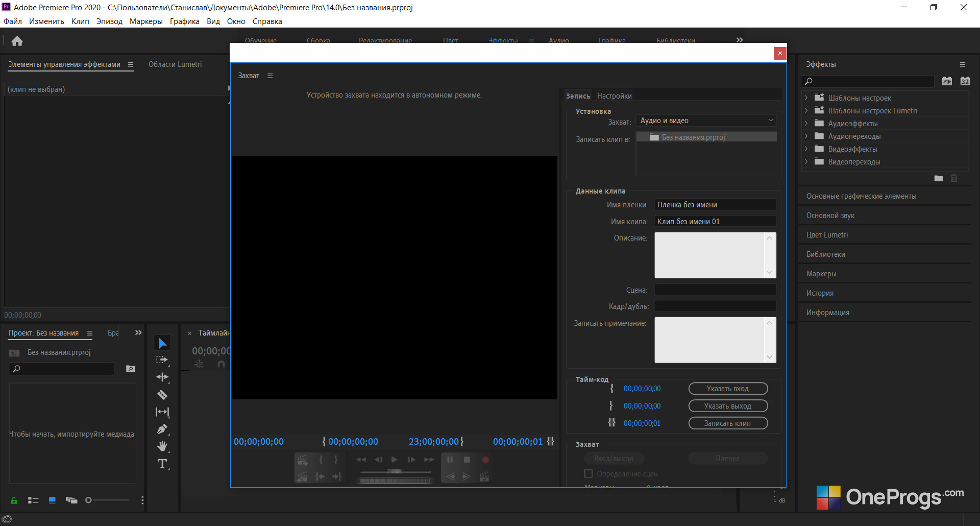
Task: Open the Окно menu
Action: 236,21
